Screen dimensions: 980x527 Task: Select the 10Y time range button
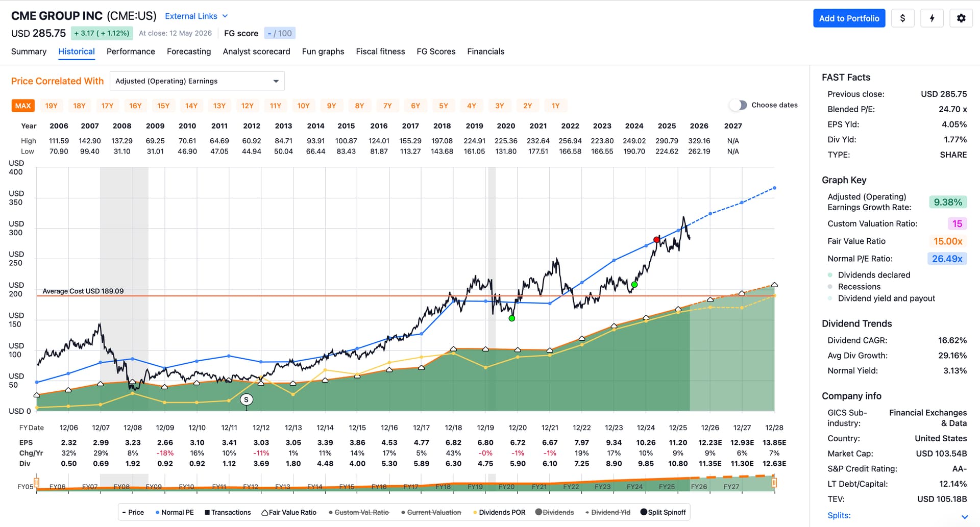pos(304,106)
